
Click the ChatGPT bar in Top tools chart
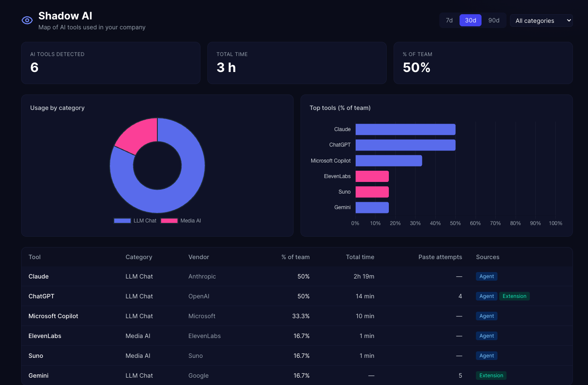click(405, 145)
